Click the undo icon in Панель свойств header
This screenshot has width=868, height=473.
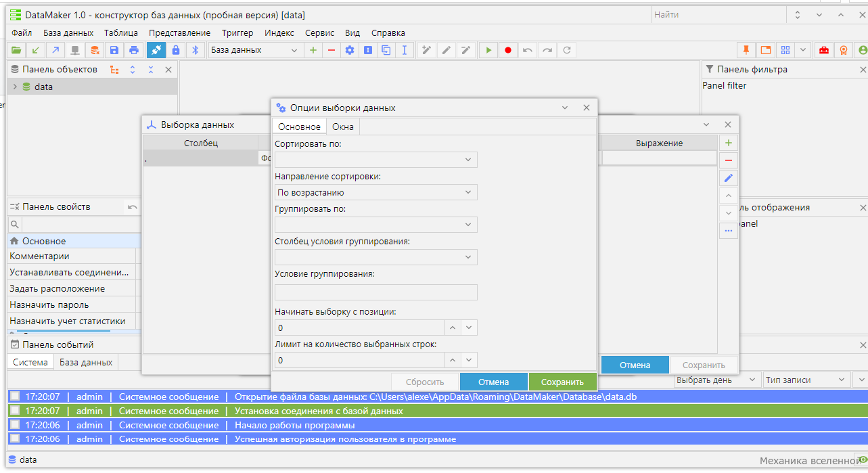[x=133, y=207]
